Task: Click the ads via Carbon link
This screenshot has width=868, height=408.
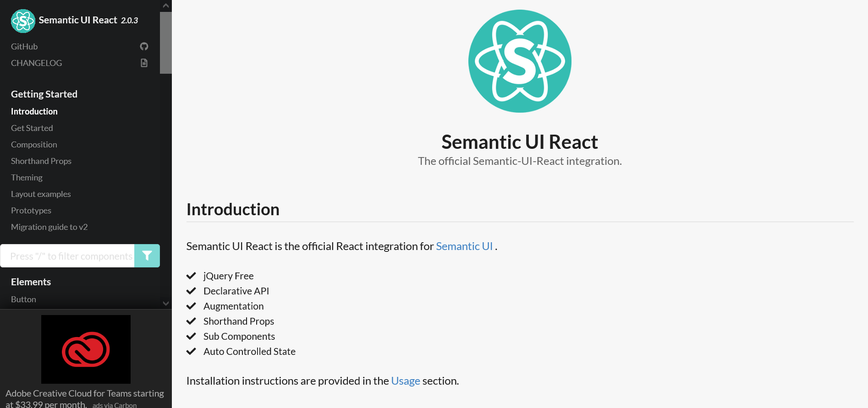Action: (x=114, y=405)
